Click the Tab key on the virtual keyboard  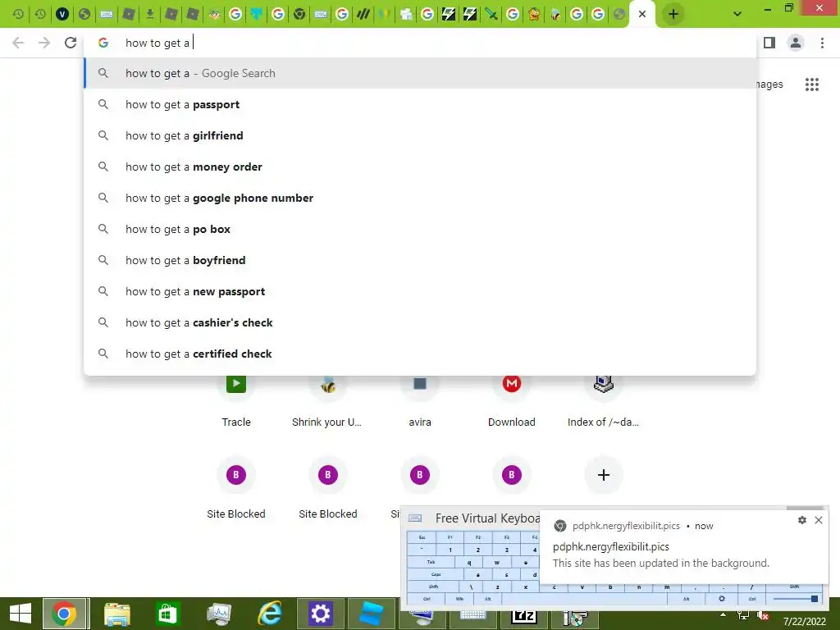pyautogui.click(x=431, y=562)
